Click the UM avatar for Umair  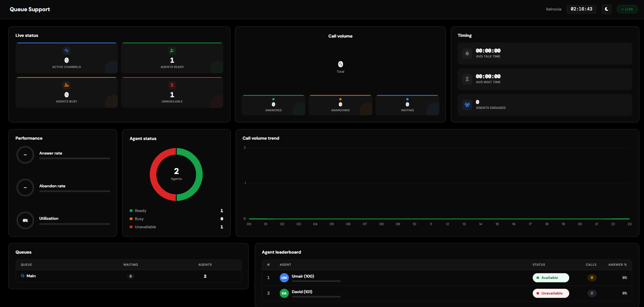click(284, 278)
